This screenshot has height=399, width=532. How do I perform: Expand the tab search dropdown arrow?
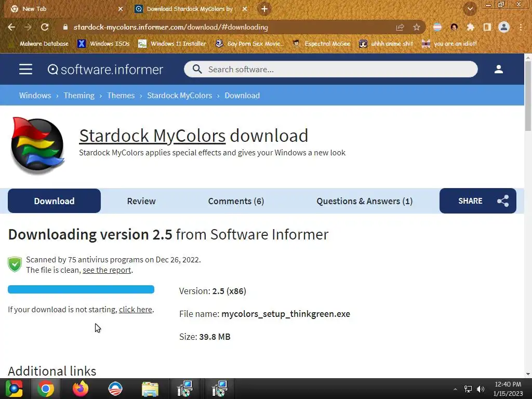pos(470,9)
